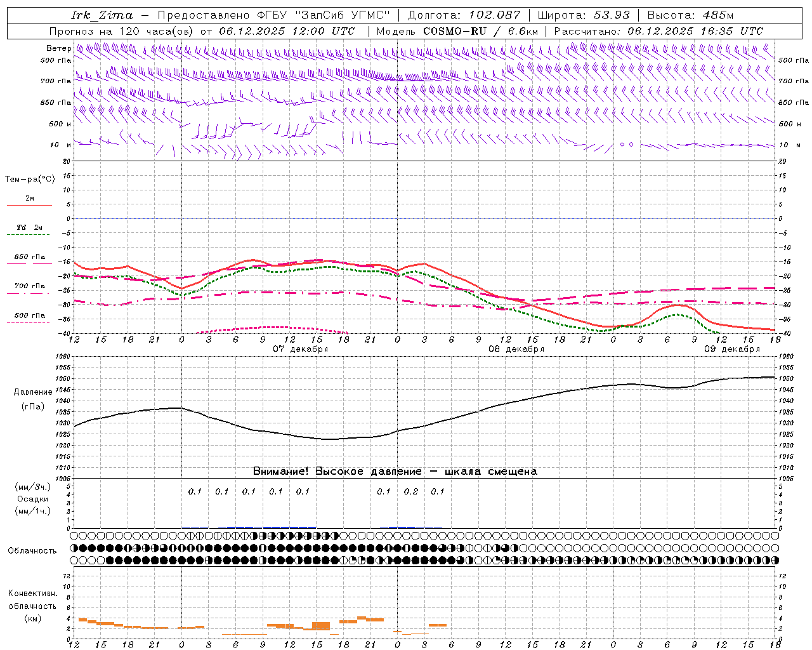
Task: Click the "700 гПа" temperature legend entry
Action: (30, 286)
